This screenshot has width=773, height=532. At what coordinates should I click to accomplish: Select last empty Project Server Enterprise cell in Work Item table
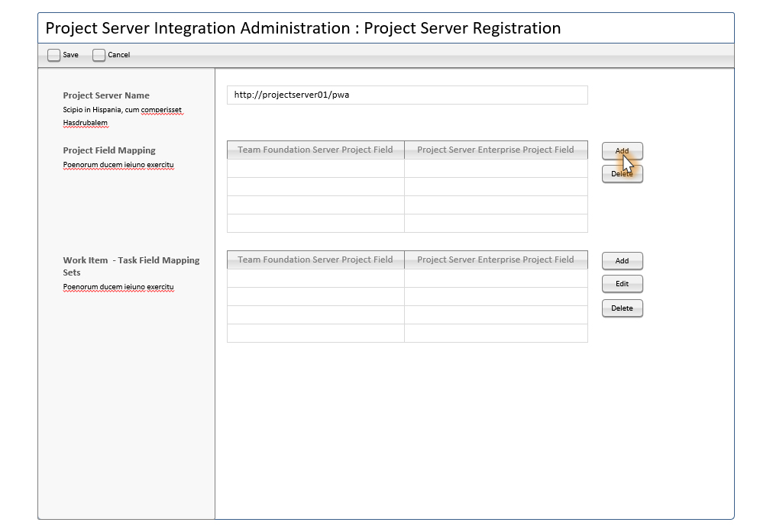click(x=496, y=334)
